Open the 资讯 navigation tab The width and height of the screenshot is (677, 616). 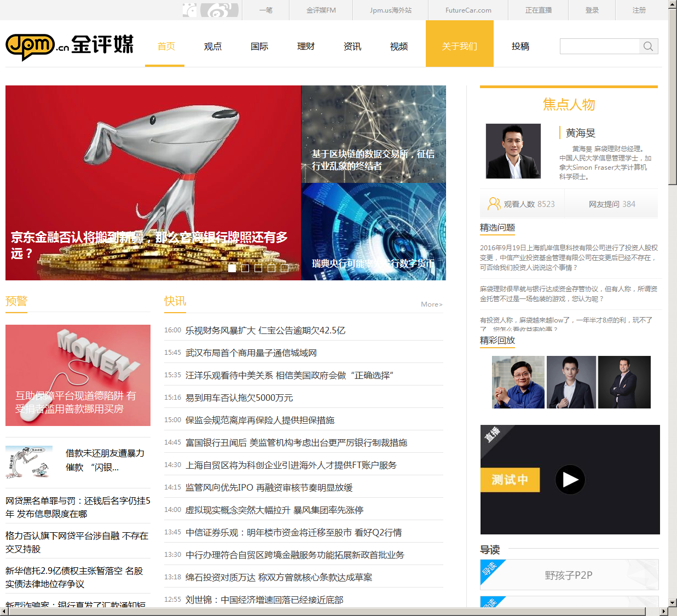(x=352, y=47)
